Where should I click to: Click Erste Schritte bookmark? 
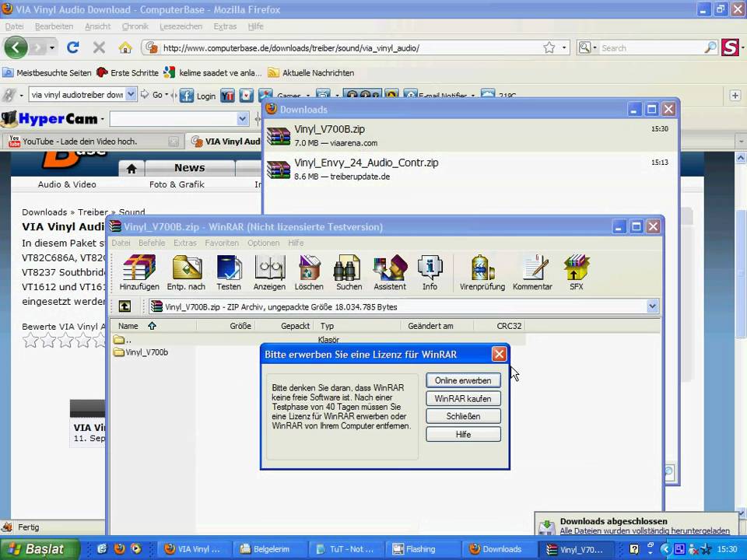127,73
